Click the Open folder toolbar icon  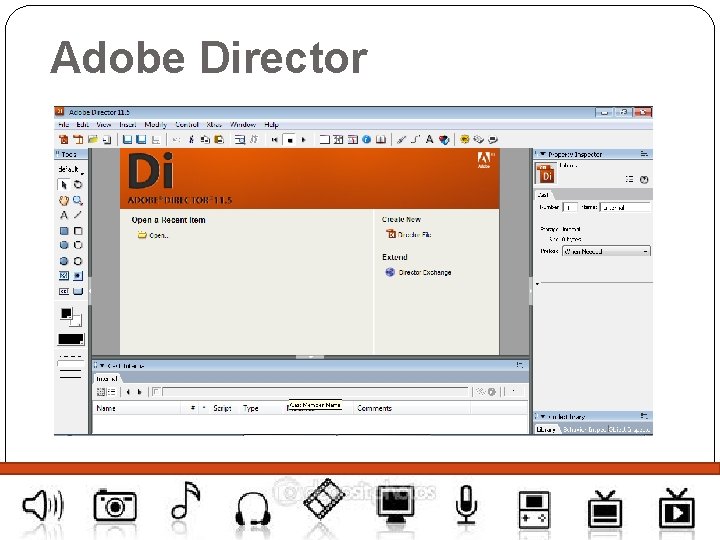(93, 140)
